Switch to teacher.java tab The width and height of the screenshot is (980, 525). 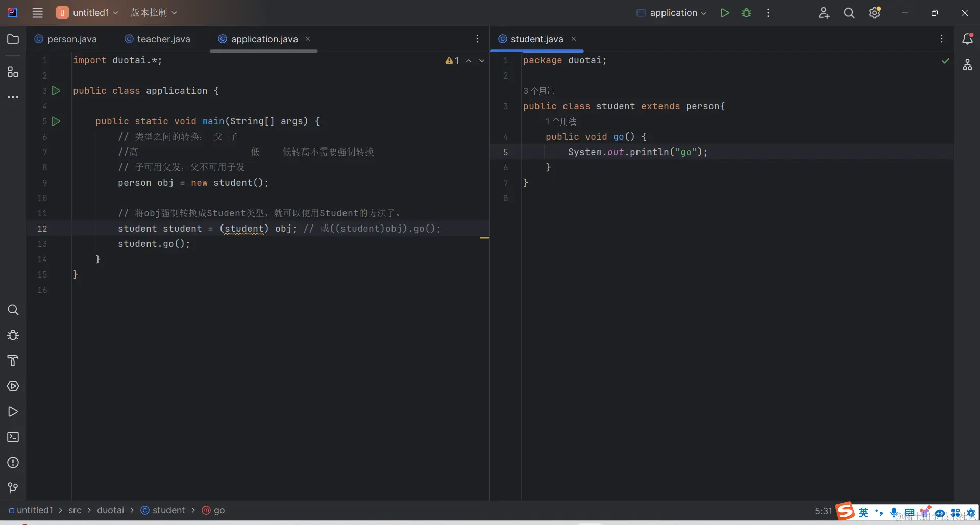click(158, 39)
